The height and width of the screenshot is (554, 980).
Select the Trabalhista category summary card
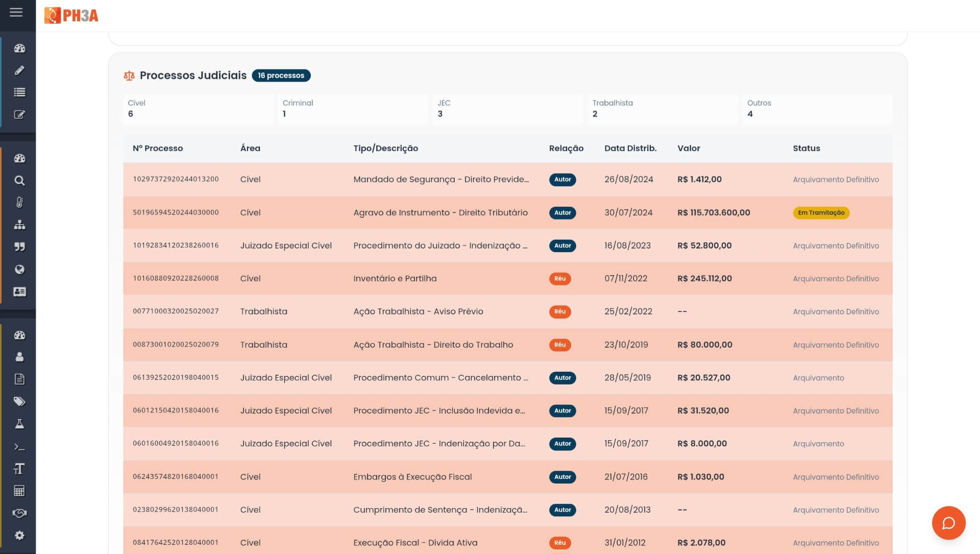[662, 109]
